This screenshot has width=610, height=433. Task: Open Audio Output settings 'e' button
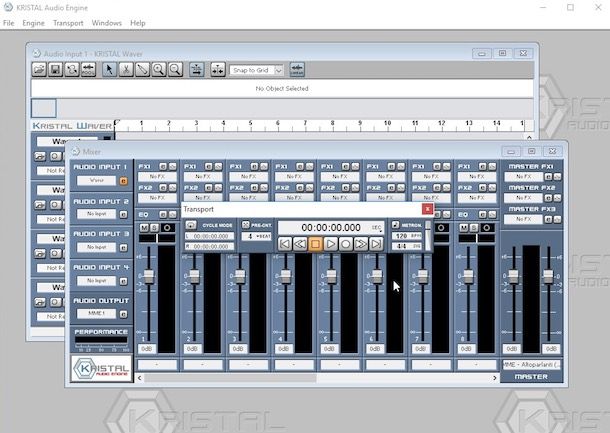[x=123, y=314]
